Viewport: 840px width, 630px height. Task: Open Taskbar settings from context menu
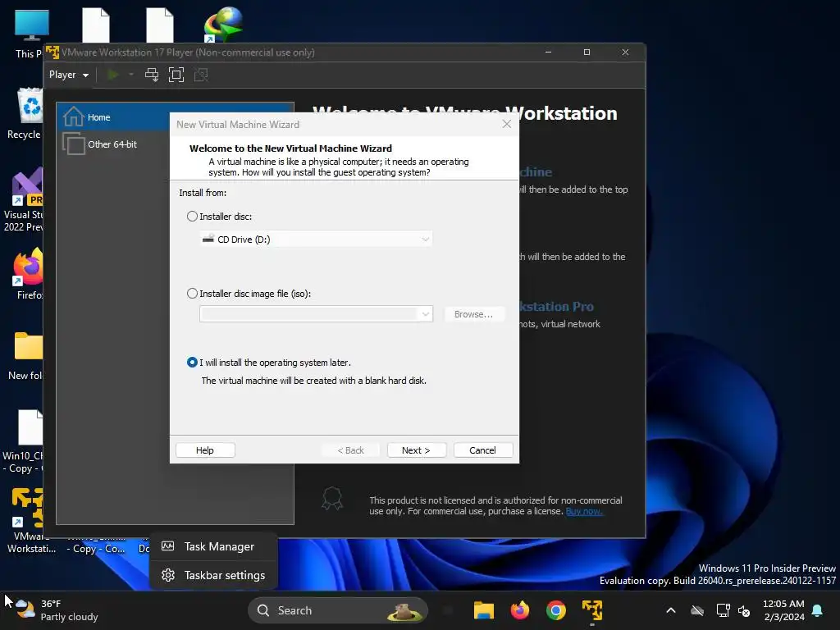point(213,575)
